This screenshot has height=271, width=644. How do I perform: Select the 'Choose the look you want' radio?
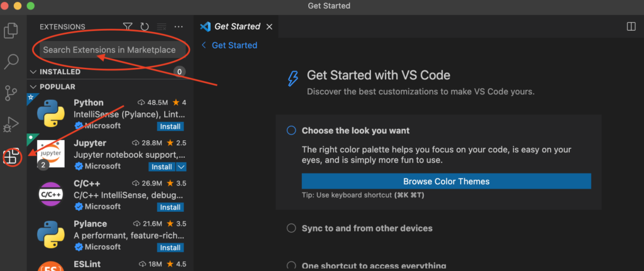291,131
